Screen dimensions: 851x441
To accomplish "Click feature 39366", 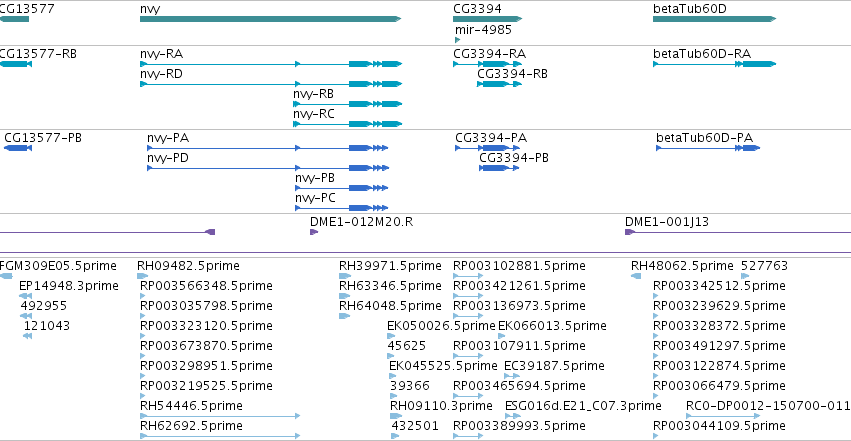I will coord(392,397).
